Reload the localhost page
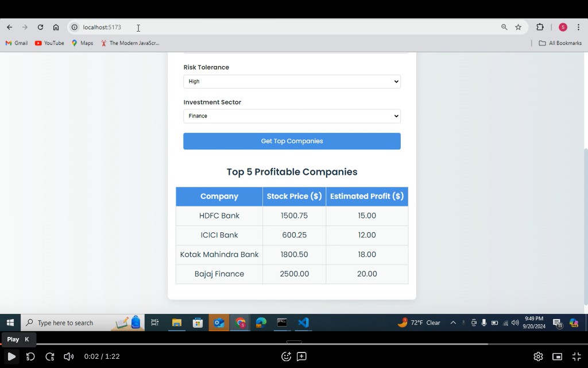The image size is (588, 368). click(x=40, y=27)
